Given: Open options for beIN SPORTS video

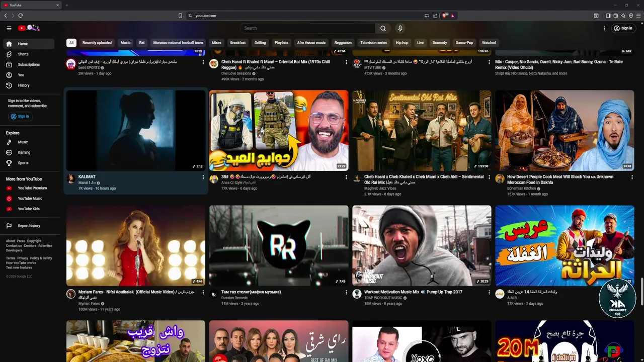Looking at the screenshot, I should (x=203, y=62).
